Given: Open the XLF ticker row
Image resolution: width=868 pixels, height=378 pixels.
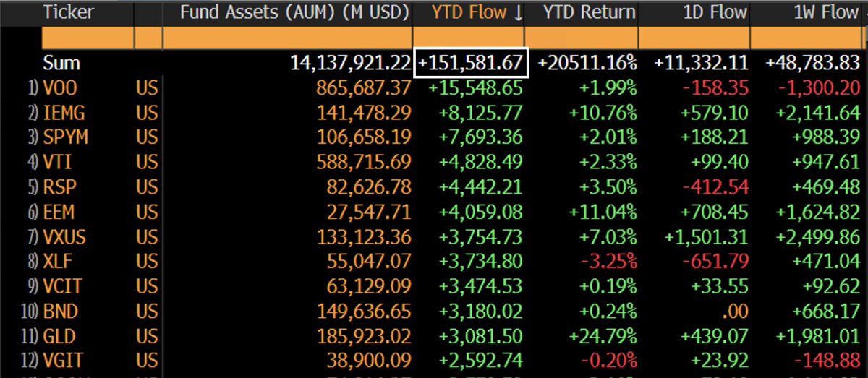Looking at the screenshot, I should (x=59, y=262).
